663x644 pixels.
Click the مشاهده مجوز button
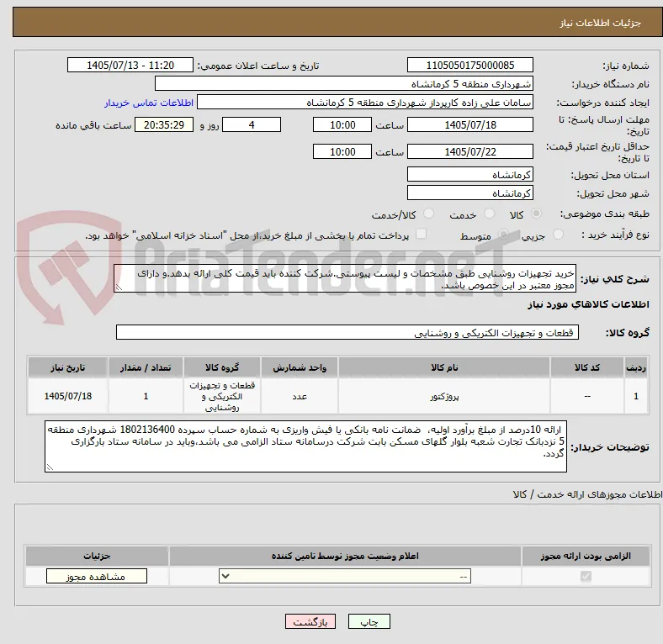(x=97, y=577)
